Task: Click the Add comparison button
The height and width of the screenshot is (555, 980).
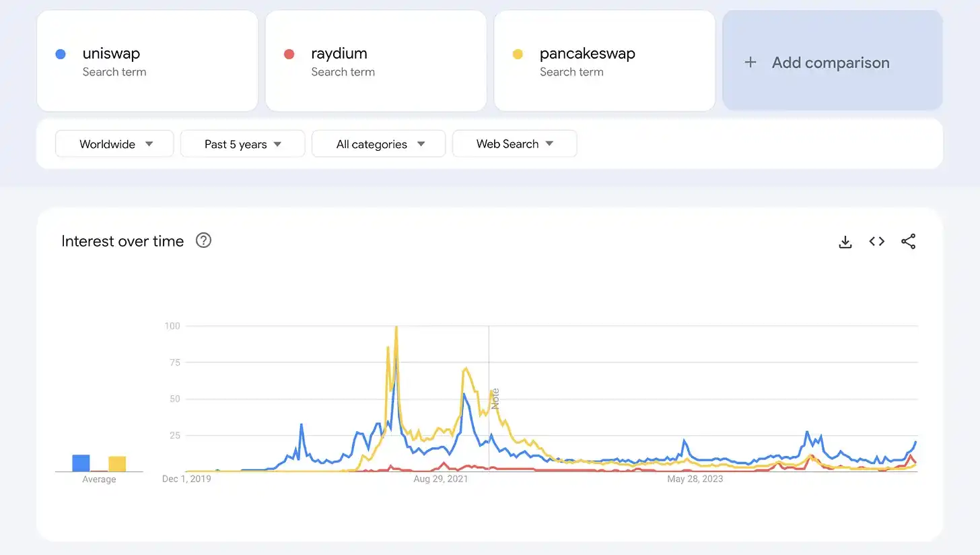Action: (x=832, y=63)
